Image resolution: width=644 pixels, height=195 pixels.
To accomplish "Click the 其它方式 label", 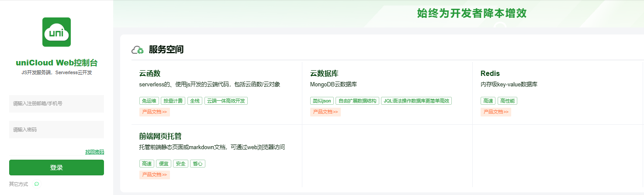I will (19, 184).
